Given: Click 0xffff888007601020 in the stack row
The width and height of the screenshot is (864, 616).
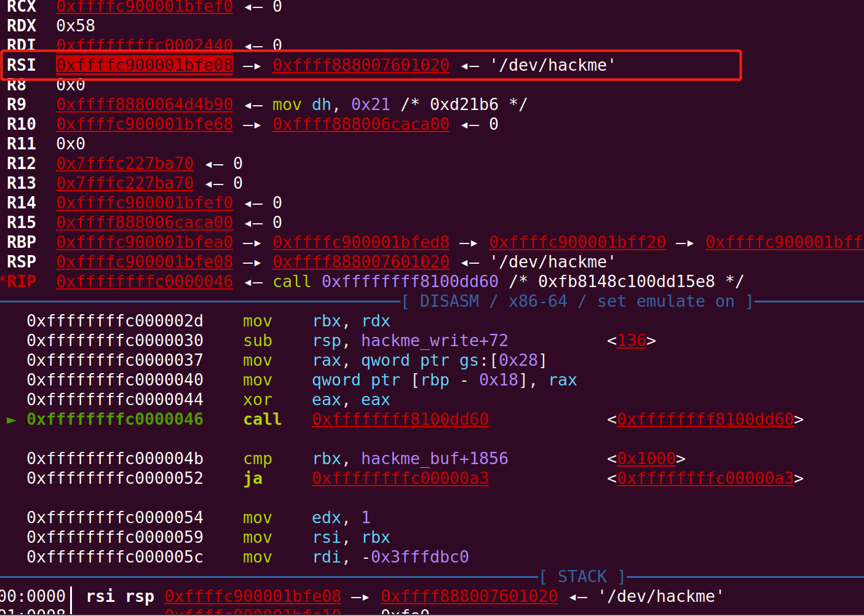Looking at the screenshot, I should pos(469,596).
